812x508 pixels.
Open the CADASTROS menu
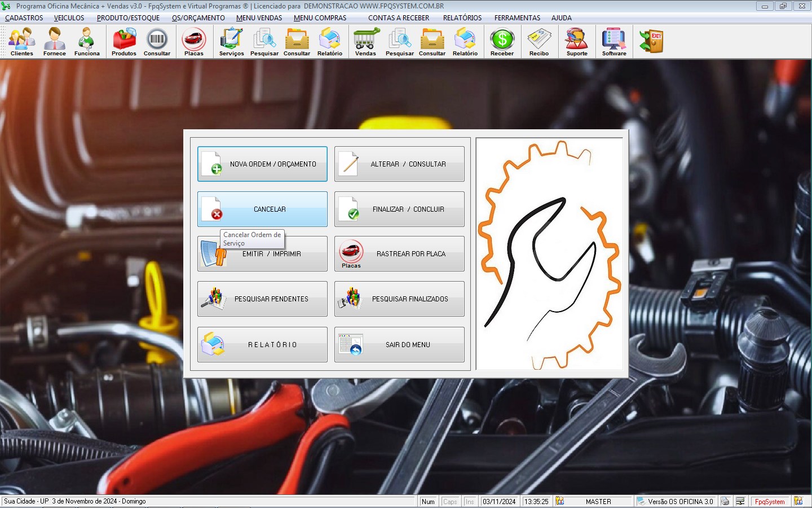(x=24, y=18)
